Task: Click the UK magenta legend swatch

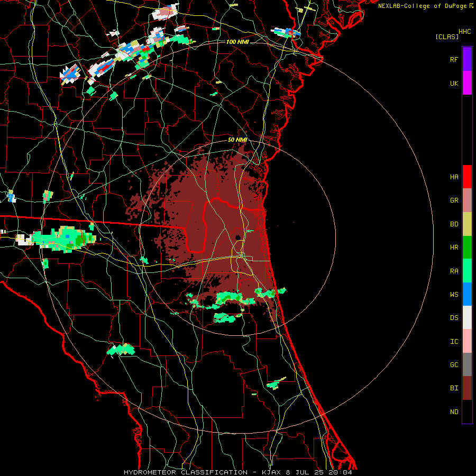Action: click(467, 83)
